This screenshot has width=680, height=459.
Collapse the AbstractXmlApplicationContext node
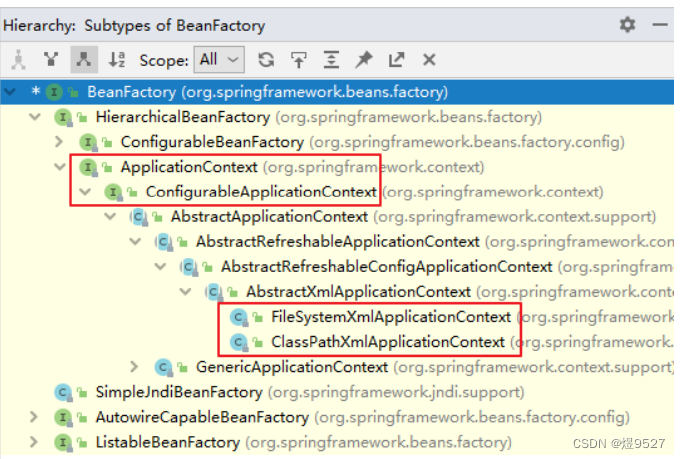[186, 292]
